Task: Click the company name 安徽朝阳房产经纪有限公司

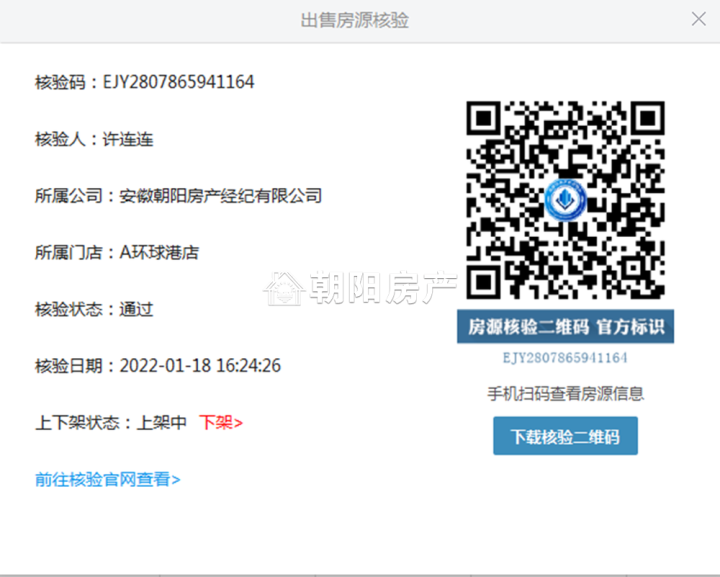Action: [220, 196]
